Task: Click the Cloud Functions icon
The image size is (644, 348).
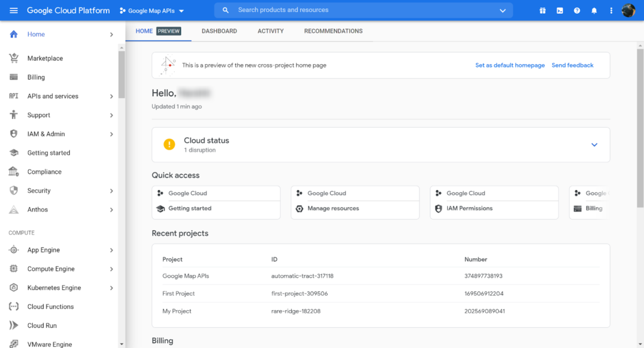Action: pos(14,306)
